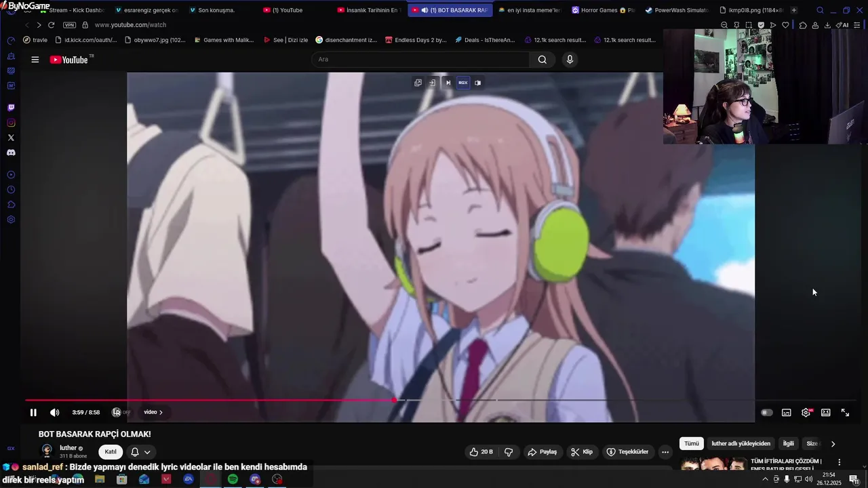Open the browser extensions puzzle icon
This screenshot has width=868, height=488.
(803, 25)
